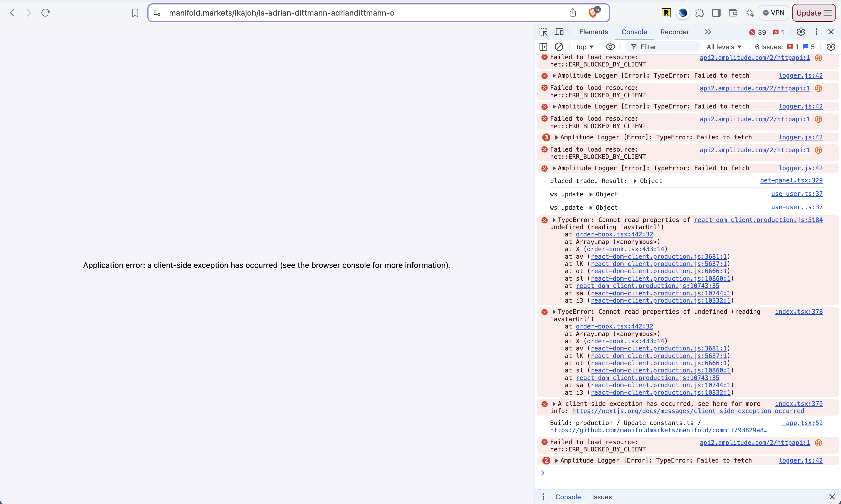Open the github manifold commit link
Image resolution: width=841 pixels, height=504 pixels.
(x=658, y=430)
